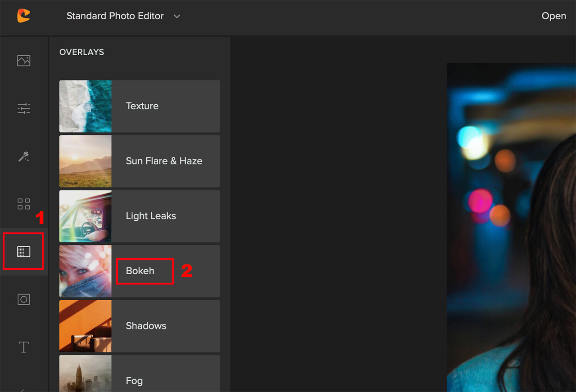Screen dimensions: 576x392
Task: Click the Open button in header
Action: (x=553, y=16)
